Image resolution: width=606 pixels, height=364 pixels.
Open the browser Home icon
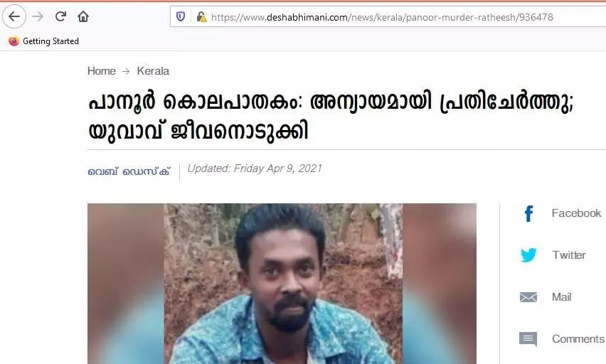(x=83, y=16)
